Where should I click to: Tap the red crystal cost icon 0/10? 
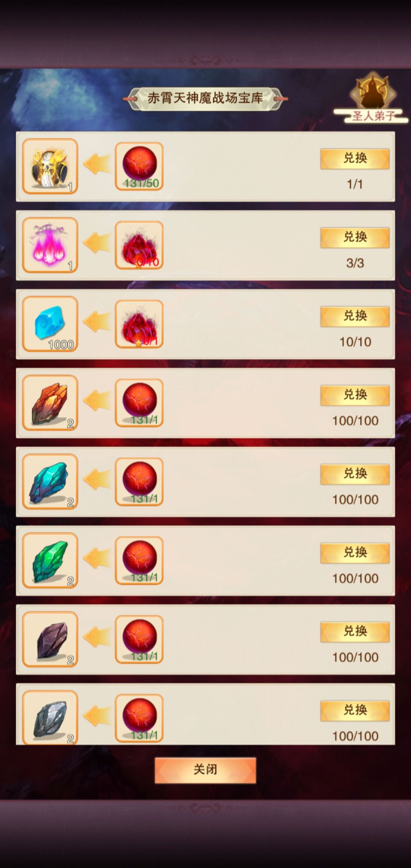click(x=139, y=245)
